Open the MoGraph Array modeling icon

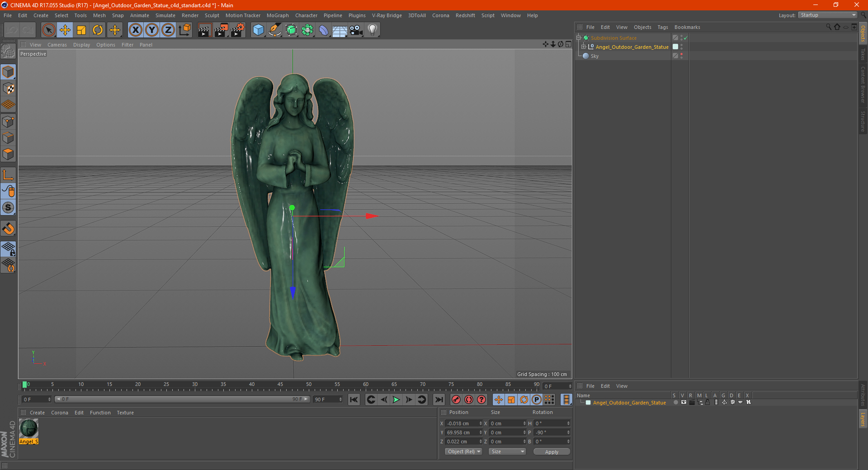(307, 30)
